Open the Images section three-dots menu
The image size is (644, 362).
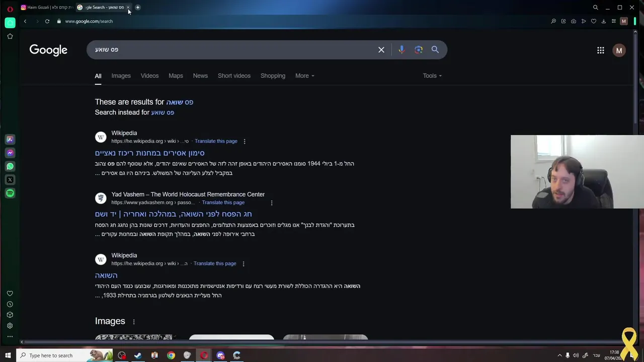(x=134, y=321)
